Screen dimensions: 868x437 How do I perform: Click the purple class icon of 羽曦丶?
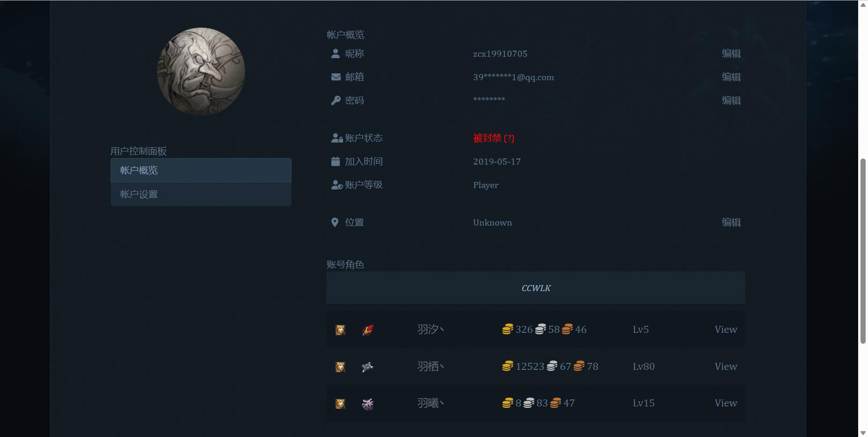click(x=368, y=403)
